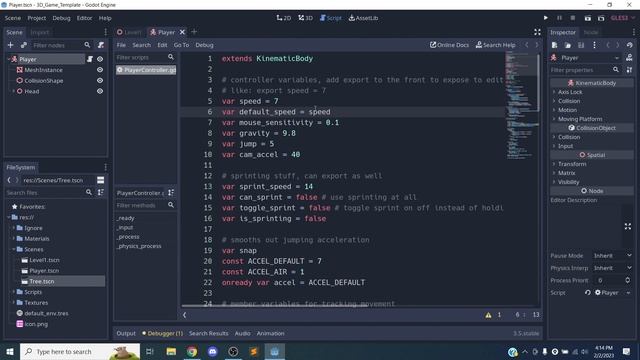This screenshot has height=360, width=640.
Task: Click the script warning icon
Action: (488, 315)
